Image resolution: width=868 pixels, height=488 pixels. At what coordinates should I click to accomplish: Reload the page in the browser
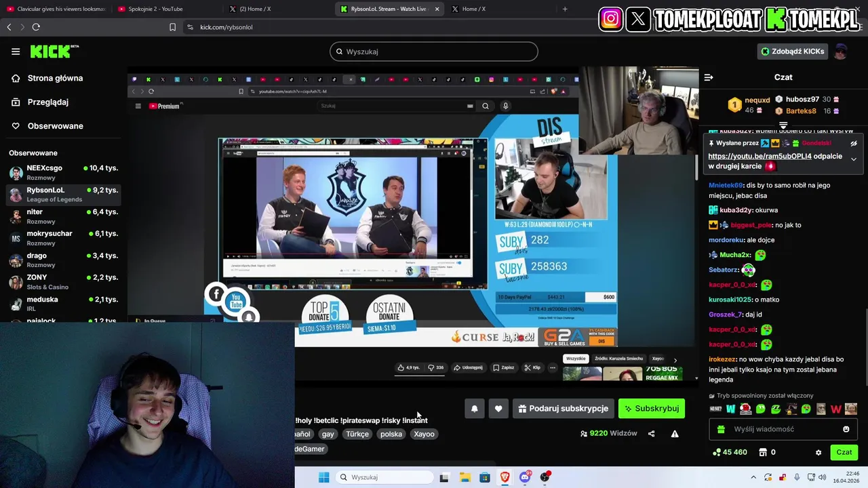(36, 27)
